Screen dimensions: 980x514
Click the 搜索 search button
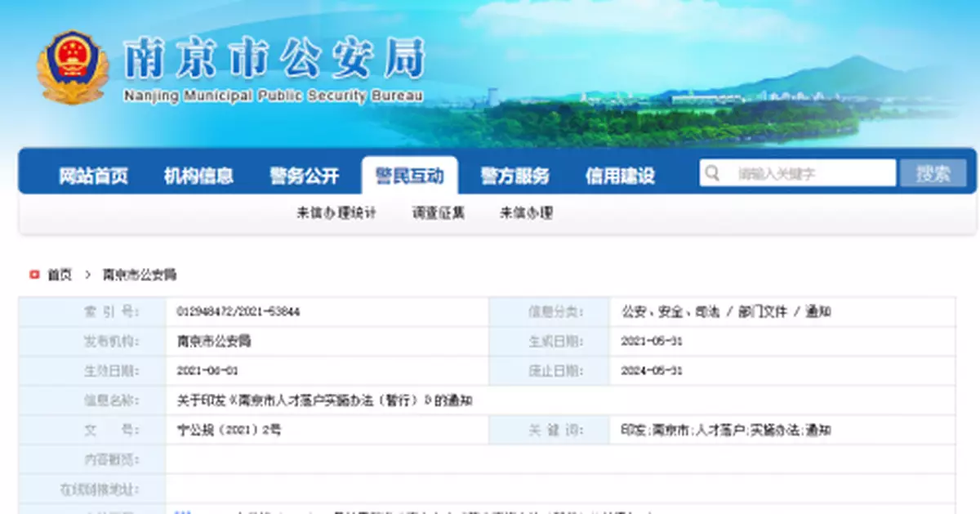coord(933,173)
